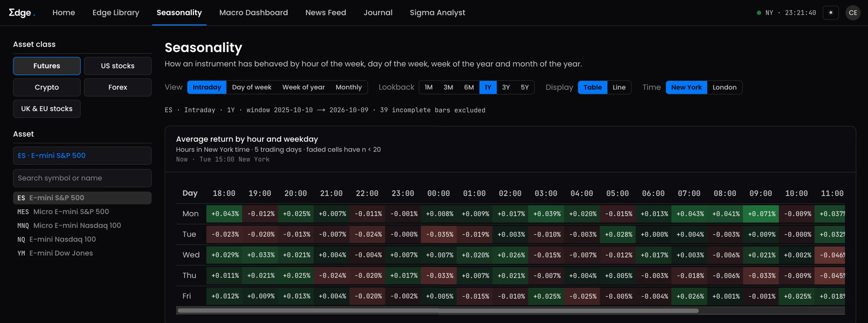Select the Intraday view
This screenshot has width=868, height=323.
[x=207, y=87]
